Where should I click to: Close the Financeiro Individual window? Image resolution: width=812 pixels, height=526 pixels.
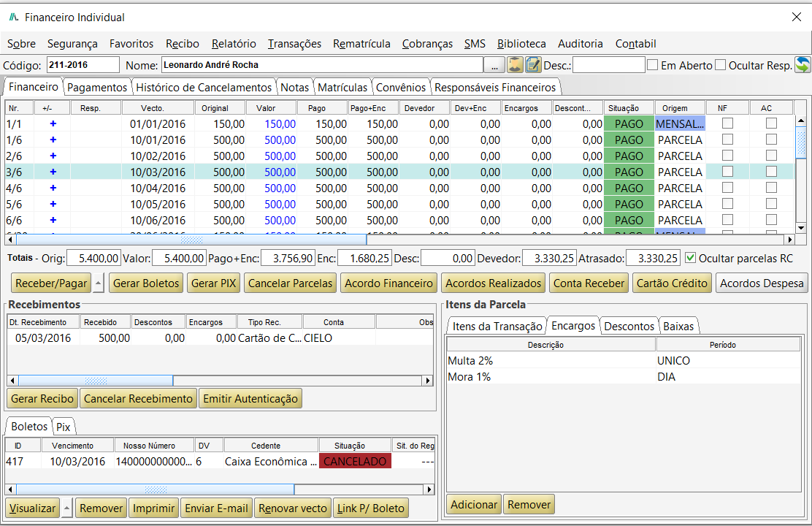[797, 17]
